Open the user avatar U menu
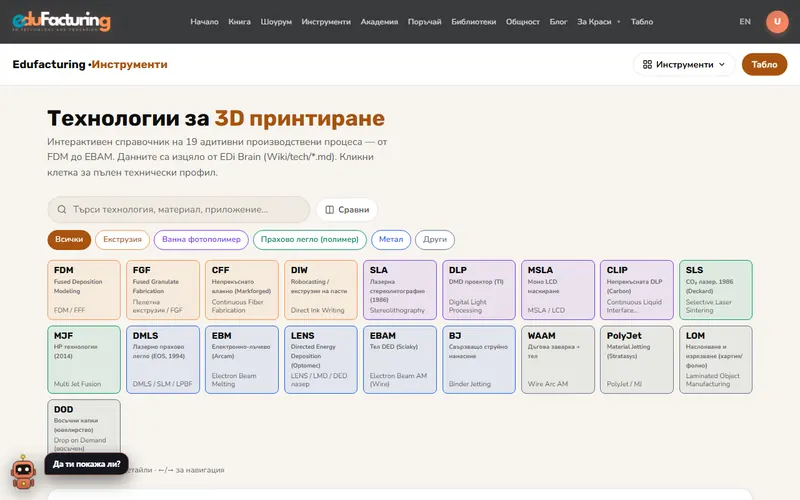800x500 pixels. 777,21
